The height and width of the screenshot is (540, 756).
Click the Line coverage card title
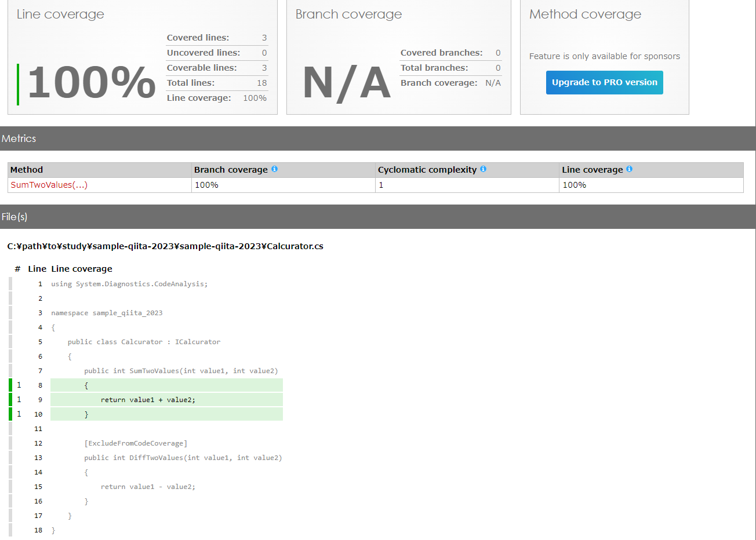[x=60, y=14]
